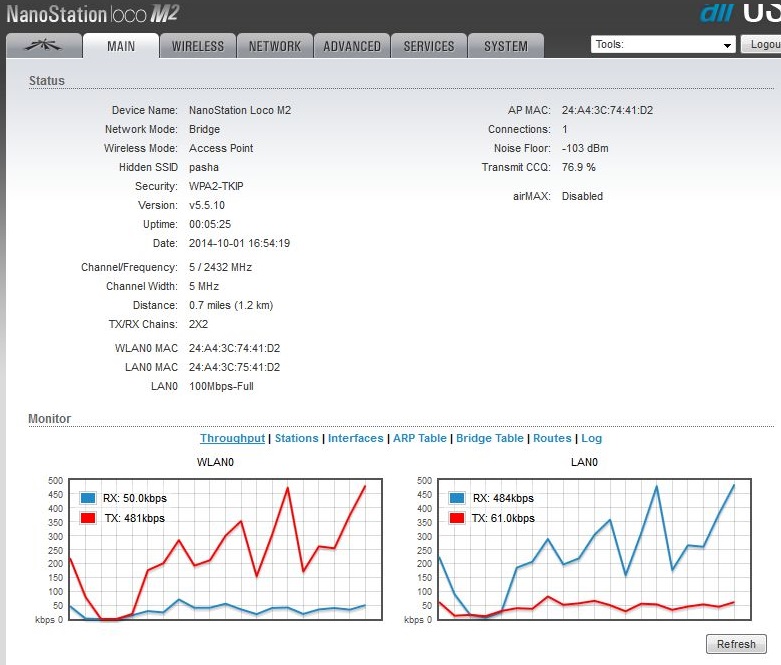
Task: Click the Version value v5.5.10
Action: click(x=207, y=205)
